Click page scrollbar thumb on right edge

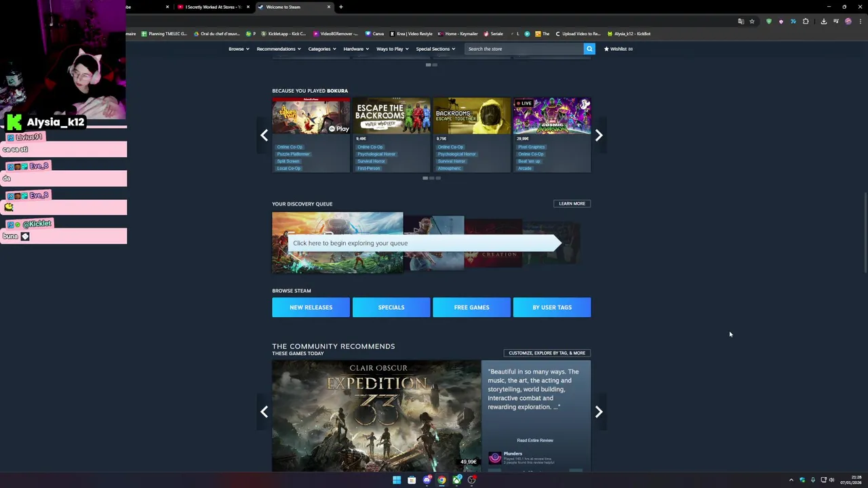tap(865, 232)
